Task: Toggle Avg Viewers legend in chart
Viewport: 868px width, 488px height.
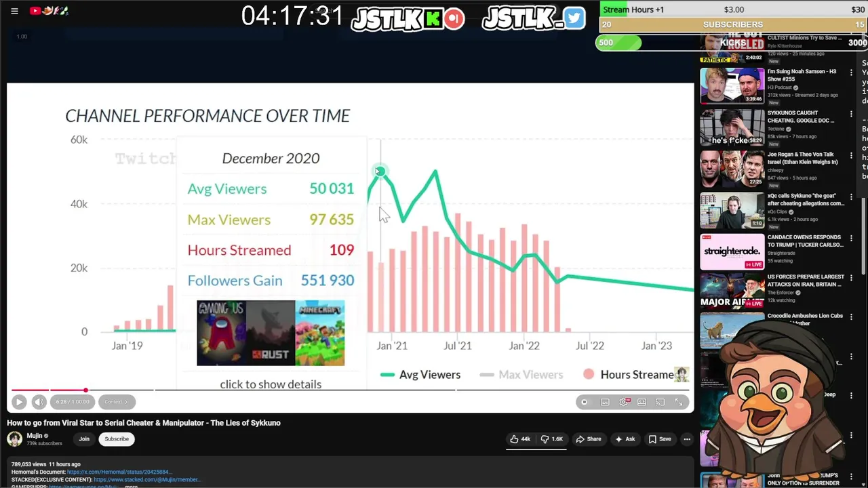Action: pos(420,375)
